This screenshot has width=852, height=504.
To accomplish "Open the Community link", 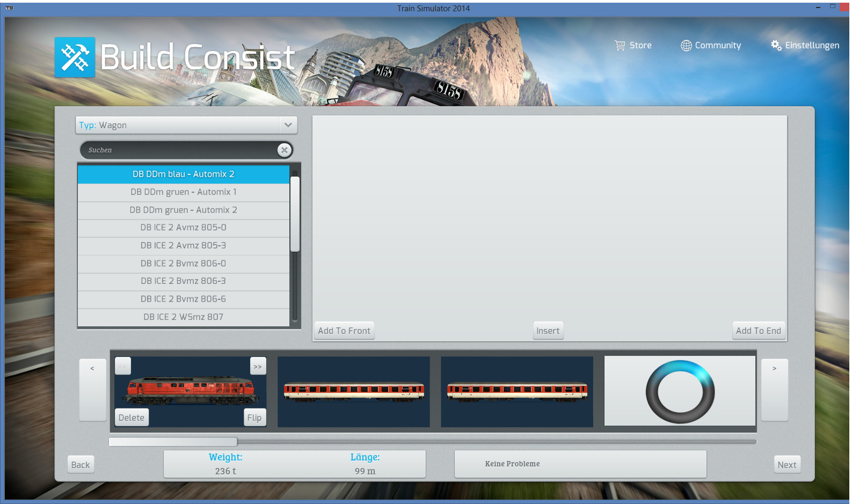I will coord(711,46).
